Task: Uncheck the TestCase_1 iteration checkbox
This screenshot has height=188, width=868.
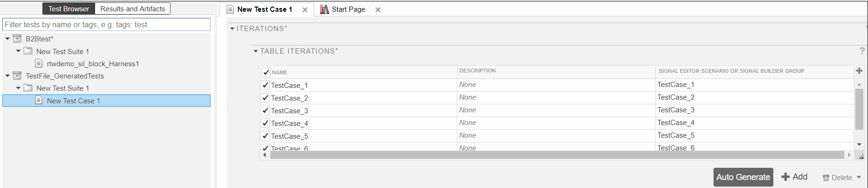Action: (x=265, y=85)
